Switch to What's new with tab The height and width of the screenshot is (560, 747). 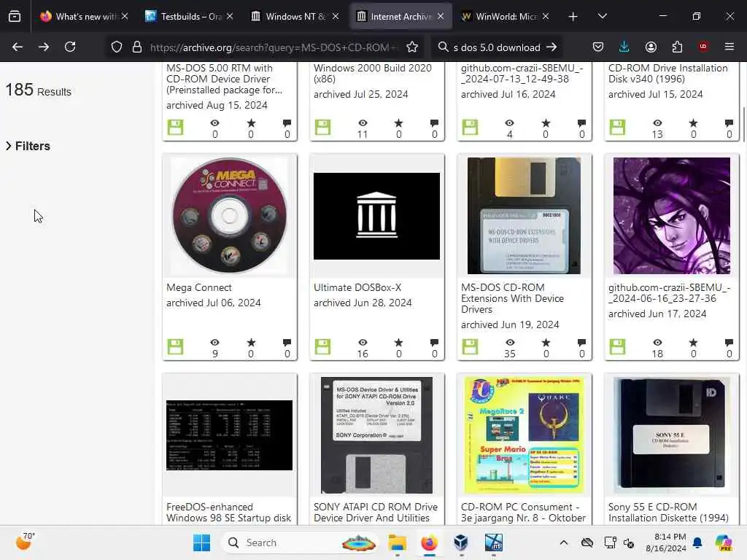click(x=84, y=17)
